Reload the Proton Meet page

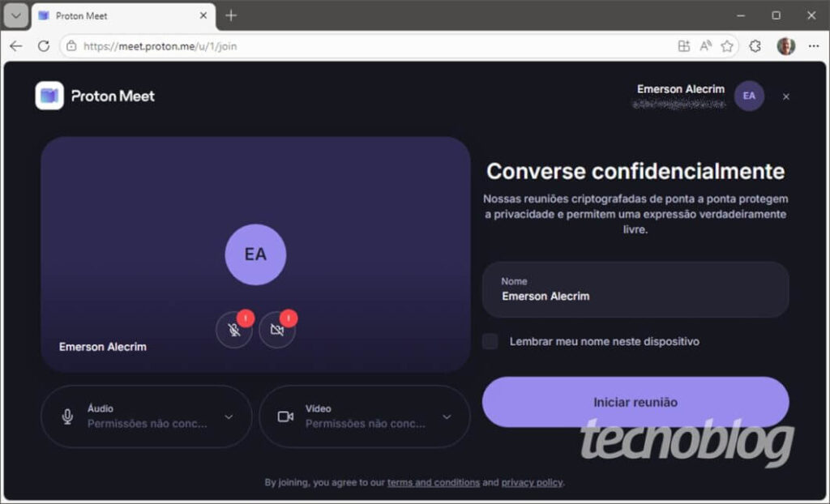(x=41, y=46)
